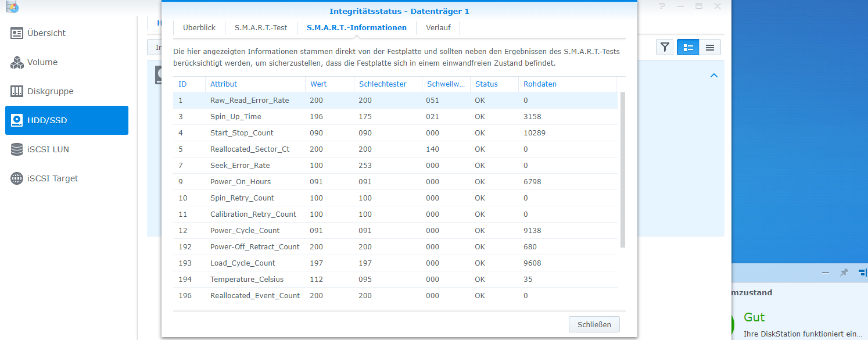Select the Spin_Retry_Count row
The height and width of the screenshot is (340, 868).
395,198
